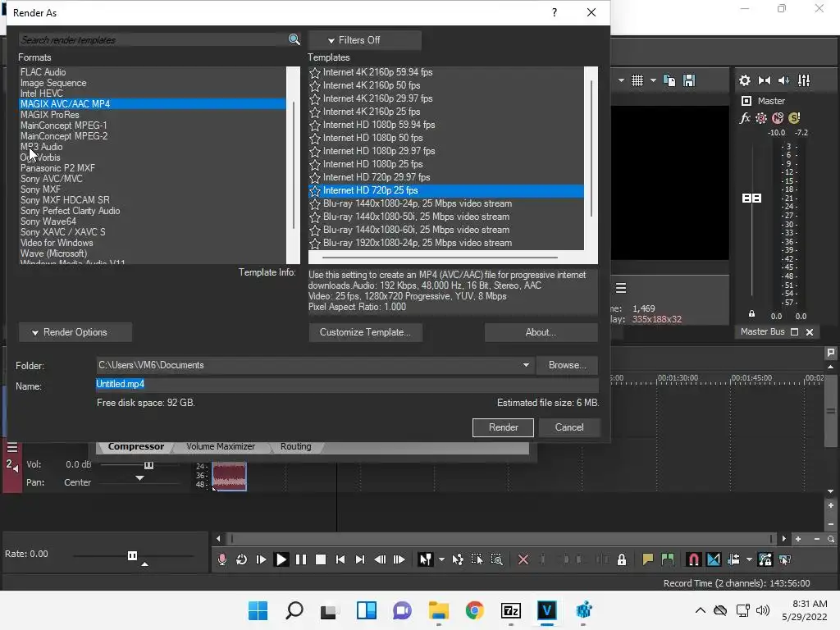Go to start transport button
This screenshot has height=630, width=840.
click(340, 559)
